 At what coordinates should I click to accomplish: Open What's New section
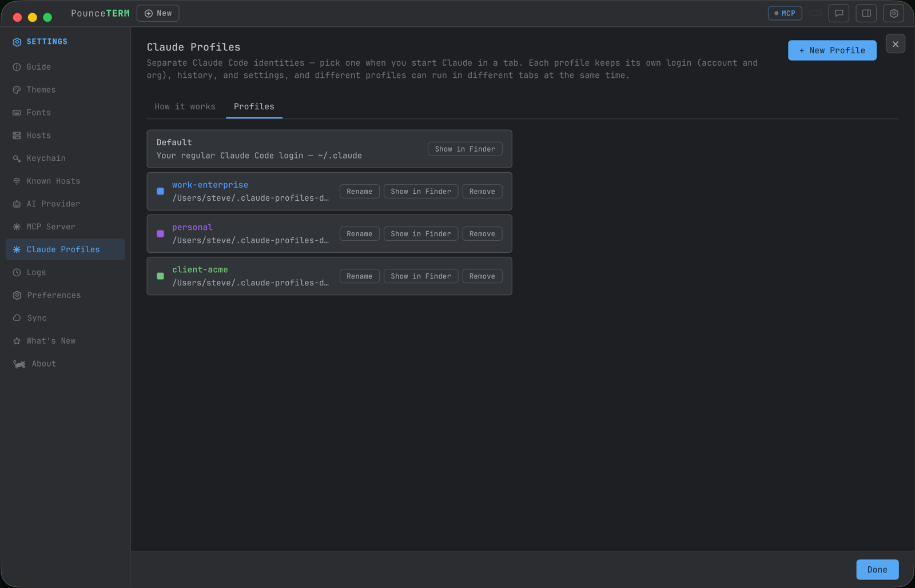[x=65, y=341]
